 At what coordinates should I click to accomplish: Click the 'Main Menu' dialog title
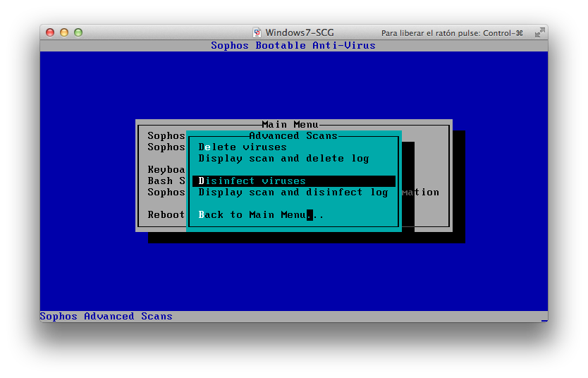pyautogui.click(x=290, y=125)
